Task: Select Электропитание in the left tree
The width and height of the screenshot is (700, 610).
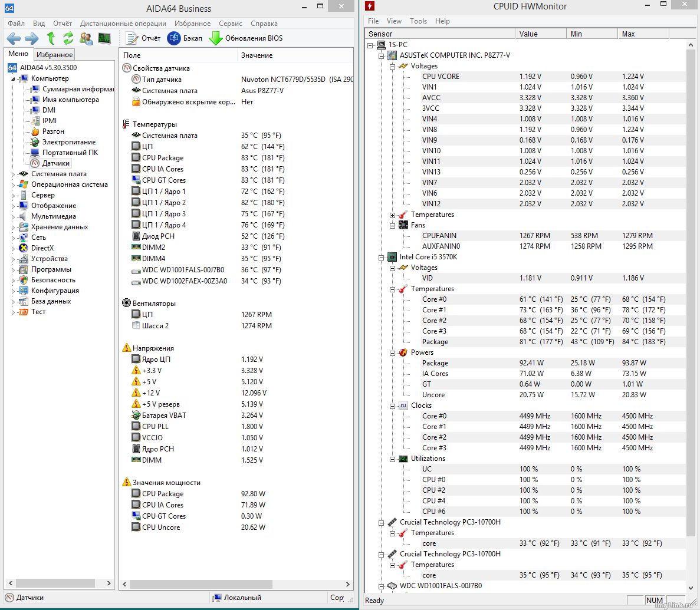Action: (x=68, y=142)
